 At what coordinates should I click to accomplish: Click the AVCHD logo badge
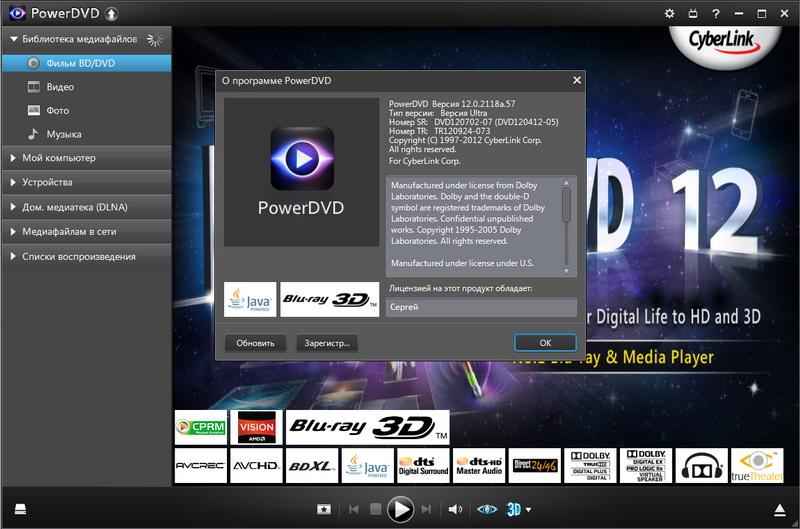tap(256, 466)
